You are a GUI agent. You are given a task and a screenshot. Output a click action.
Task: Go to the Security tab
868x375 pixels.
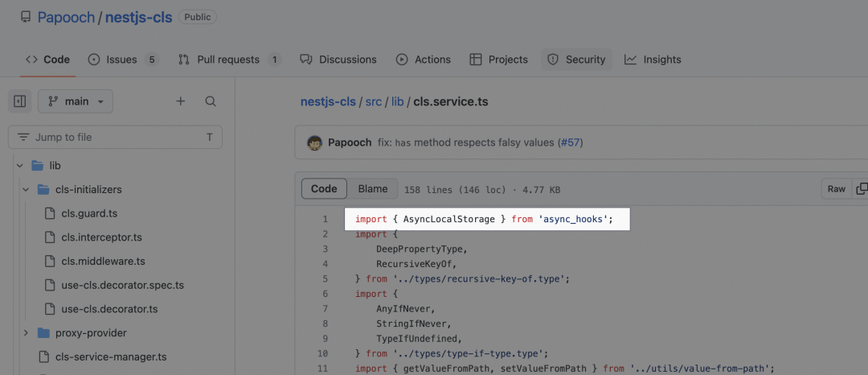coord(576,60)
